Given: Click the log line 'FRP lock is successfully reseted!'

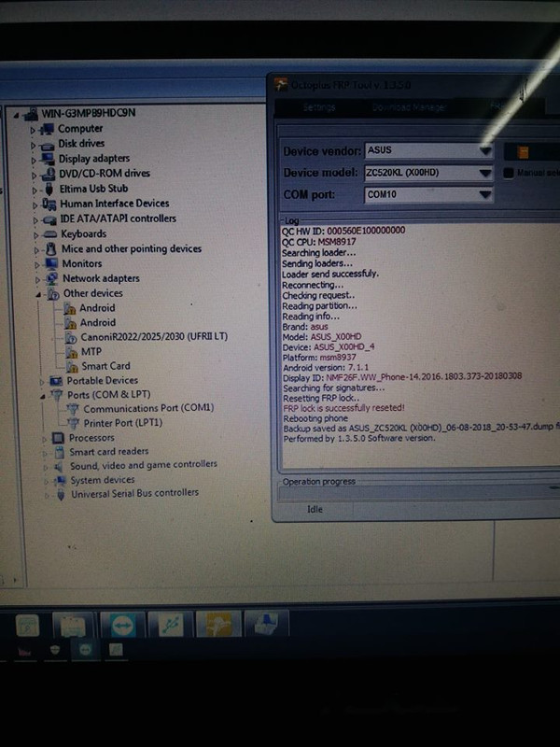Looking at the screenshot, I should (343, 408).
